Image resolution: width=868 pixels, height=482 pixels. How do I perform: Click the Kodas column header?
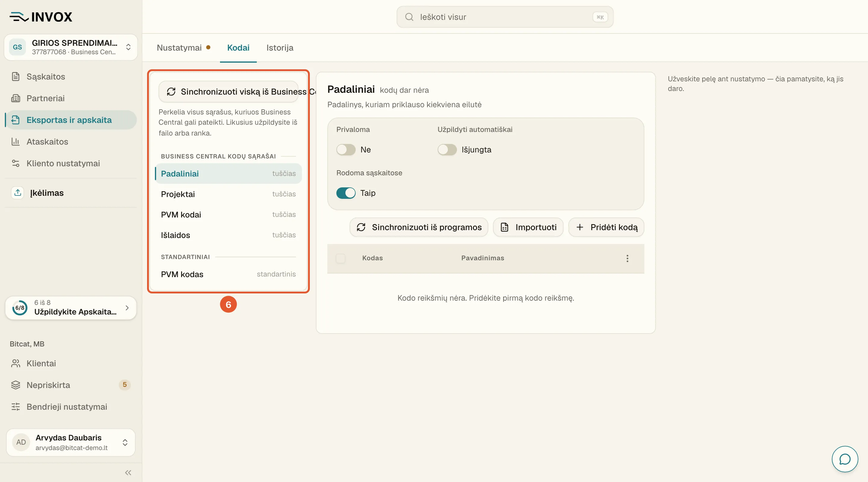(x=372, y=258)
